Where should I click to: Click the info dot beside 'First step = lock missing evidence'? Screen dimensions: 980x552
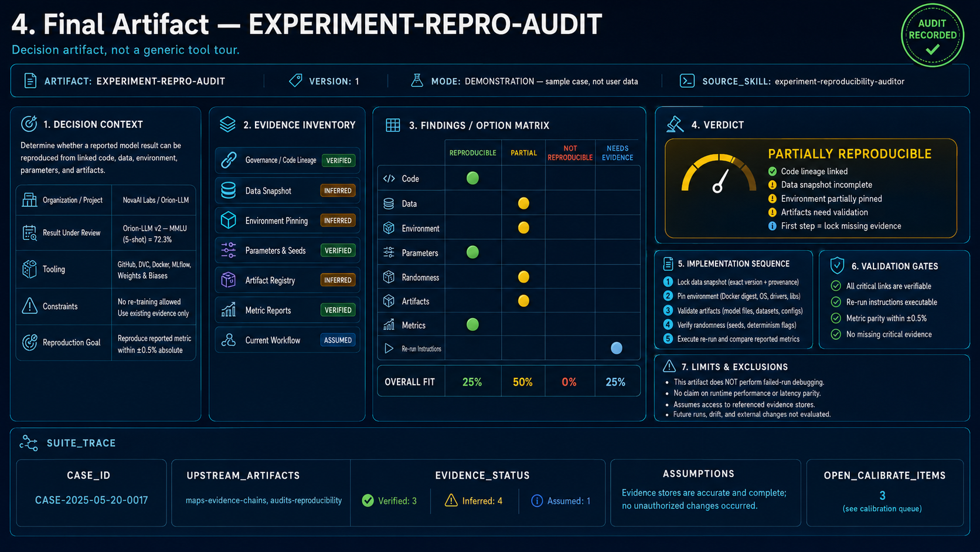tap(773, 226)
